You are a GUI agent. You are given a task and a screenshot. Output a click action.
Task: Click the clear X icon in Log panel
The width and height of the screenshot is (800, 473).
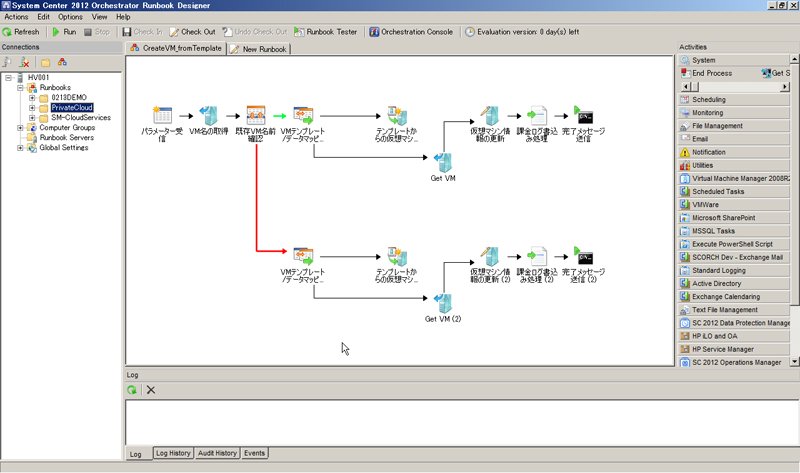pyautogui.click(x=151, y=390)
